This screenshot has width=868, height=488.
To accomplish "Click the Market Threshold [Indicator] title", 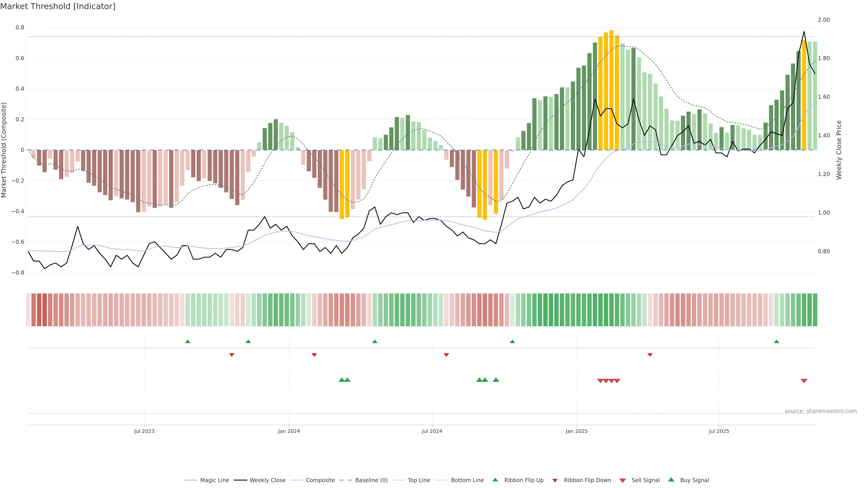I will (58, 6).
